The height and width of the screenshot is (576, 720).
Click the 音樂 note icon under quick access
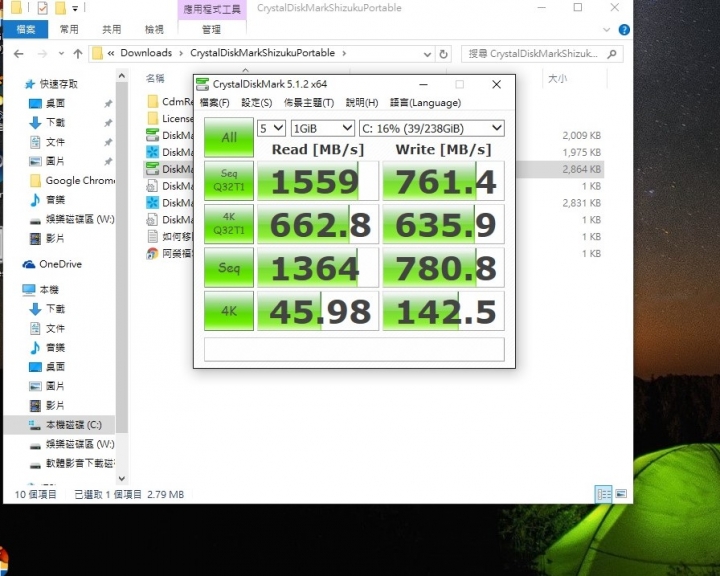pyautogui.click(x=35, y=200)
